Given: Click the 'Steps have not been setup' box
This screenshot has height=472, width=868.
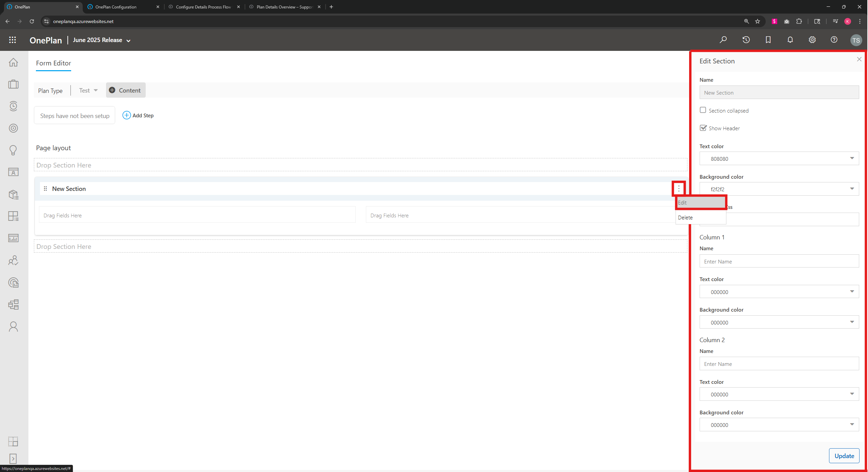Looking at the screenshot, I should pos(75,116).
